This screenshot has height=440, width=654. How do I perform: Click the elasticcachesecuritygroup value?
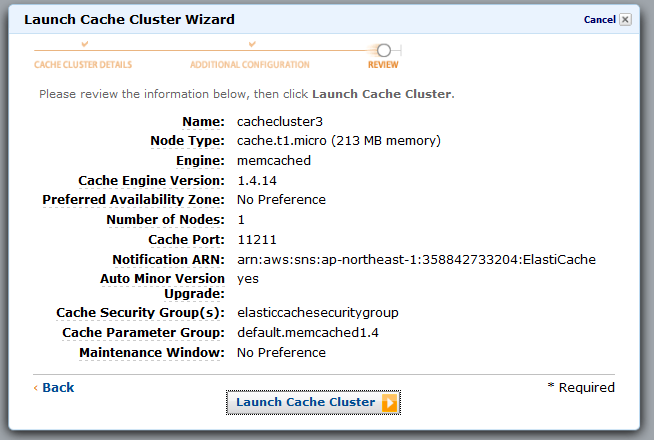[x=318, y=313]
